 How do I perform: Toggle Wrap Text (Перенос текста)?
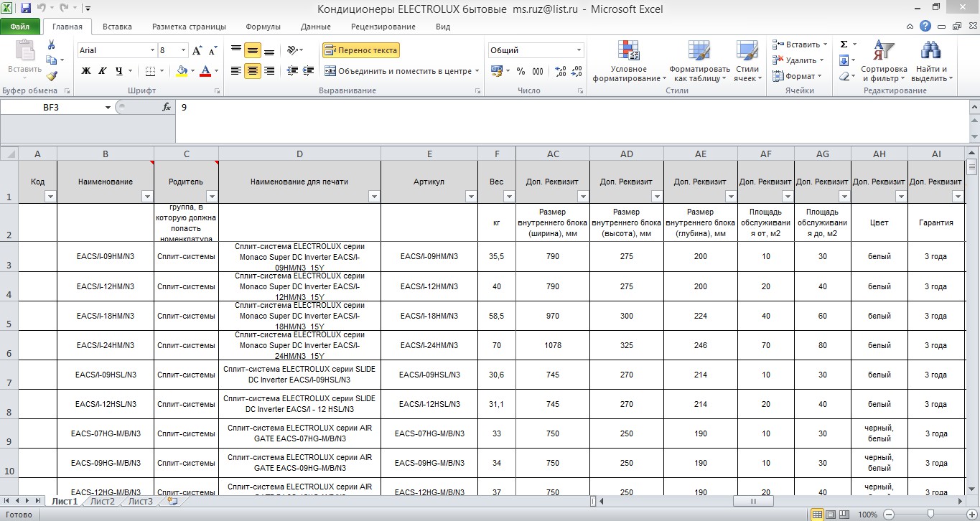pos(360,51)
